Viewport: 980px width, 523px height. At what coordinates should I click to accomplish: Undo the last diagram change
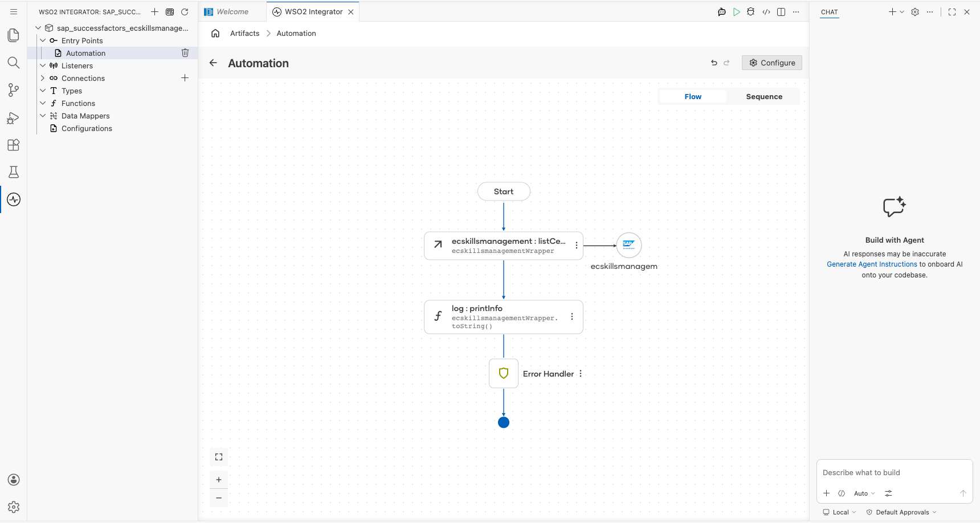714,63
